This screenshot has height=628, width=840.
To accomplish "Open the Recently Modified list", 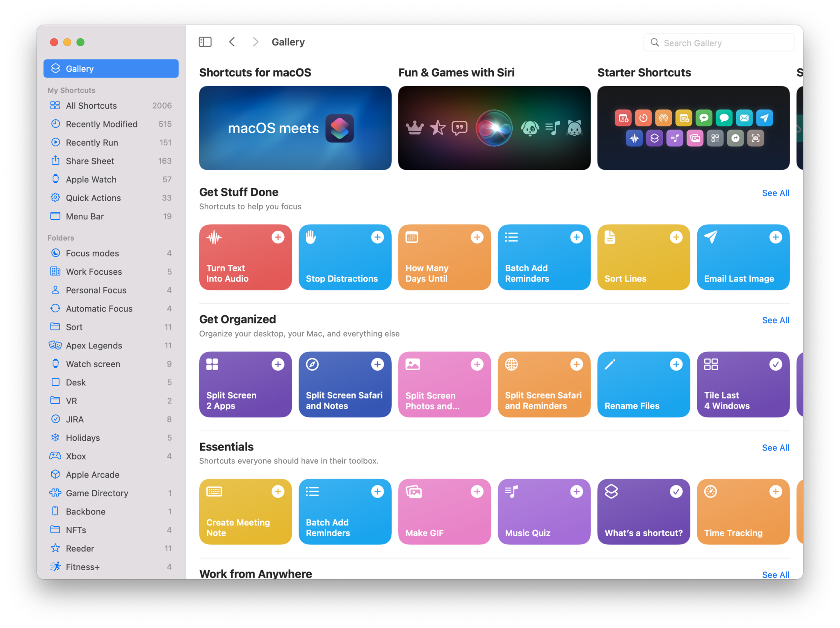I will pyautogui.click(x=111, y=124).
